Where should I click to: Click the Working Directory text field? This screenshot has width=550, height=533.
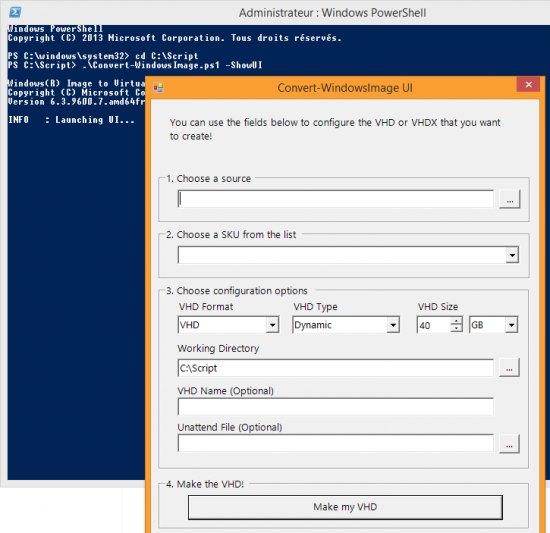point(335,368)
